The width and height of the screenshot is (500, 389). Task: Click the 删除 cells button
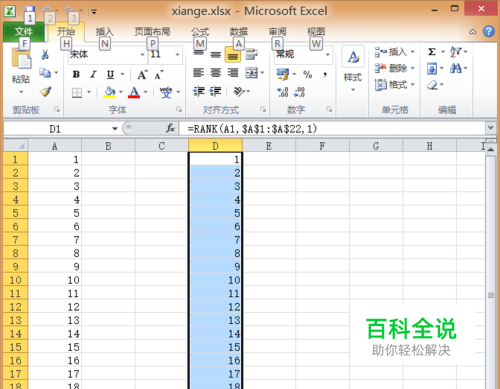[395, 68]
